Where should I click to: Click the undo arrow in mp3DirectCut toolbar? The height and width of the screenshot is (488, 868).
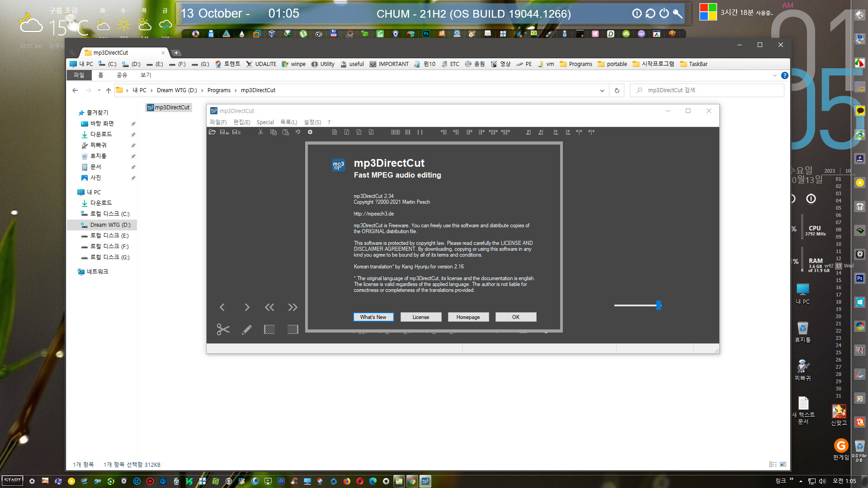pos(298,132)
